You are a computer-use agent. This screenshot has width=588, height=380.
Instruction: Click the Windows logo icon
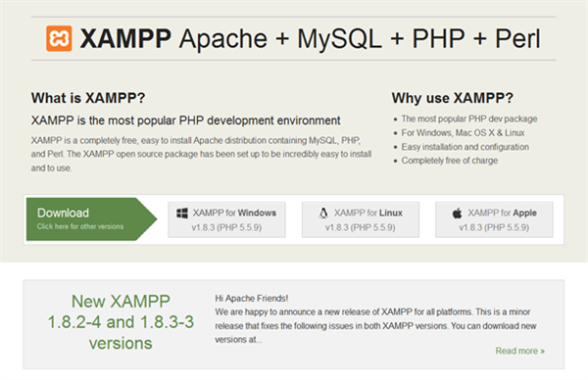tap(182, 214)
